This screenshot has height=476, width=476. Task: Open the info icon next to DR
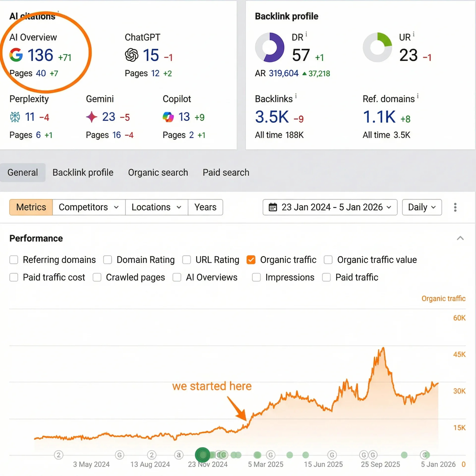[x=306, y=34]
